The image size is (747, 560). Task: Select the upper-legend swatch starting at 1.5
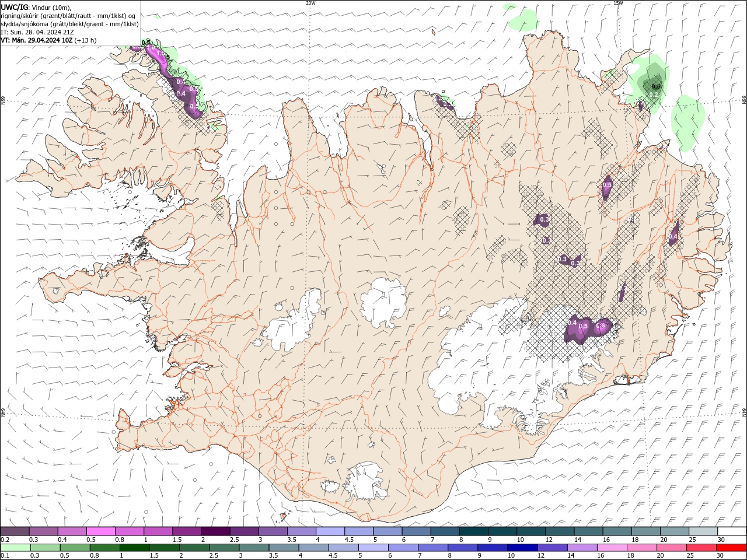click(x=187, y=531)
